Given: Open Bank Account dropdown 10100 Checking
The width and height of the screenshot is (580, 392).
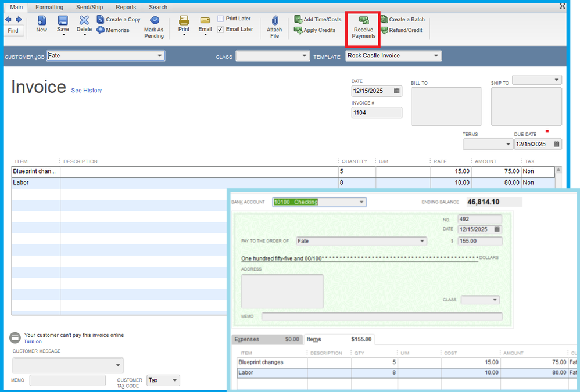Looking at the screenshot, I should tap(361, 202).
